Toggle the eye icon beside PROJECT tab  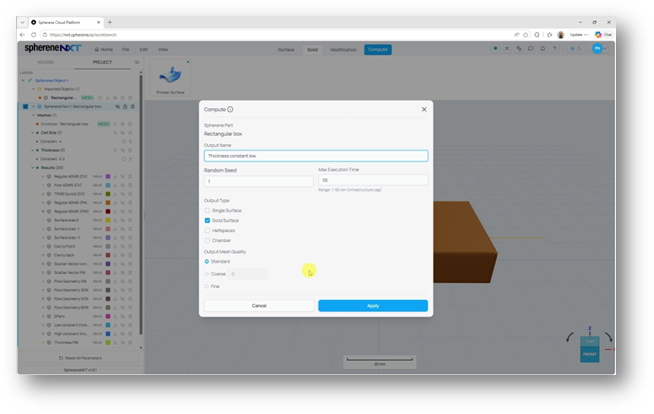pyautogui.click(x=137, y=62)
